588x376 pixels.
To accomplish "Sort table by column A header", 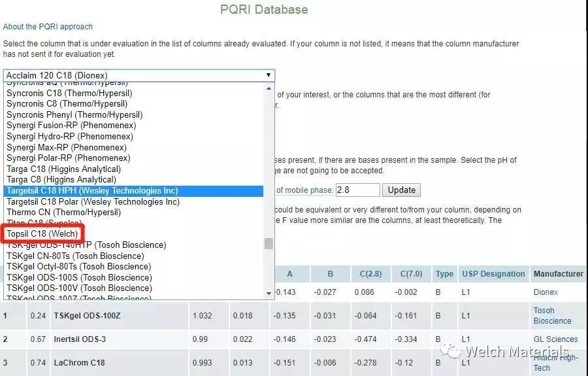I will (x=289, y=274).
